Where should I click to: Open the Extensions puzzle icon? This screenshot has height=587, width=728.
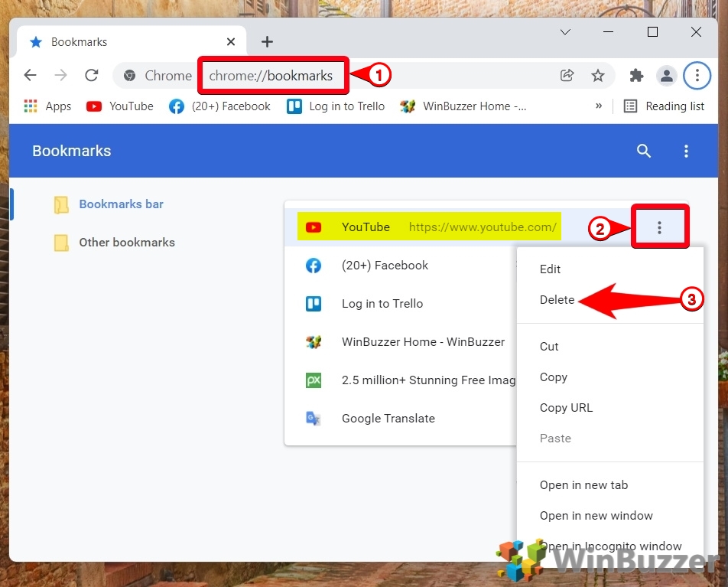click(636, 75)
